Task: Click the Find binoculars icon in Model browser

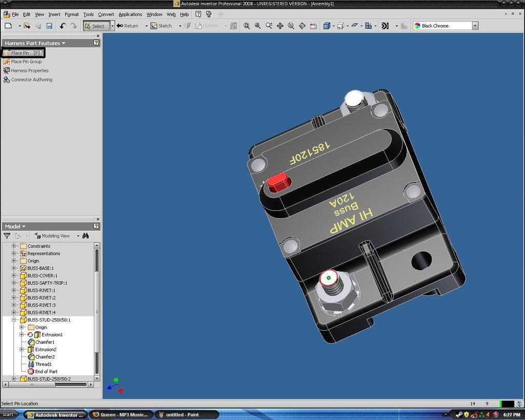Action: [x=86, y=236]
